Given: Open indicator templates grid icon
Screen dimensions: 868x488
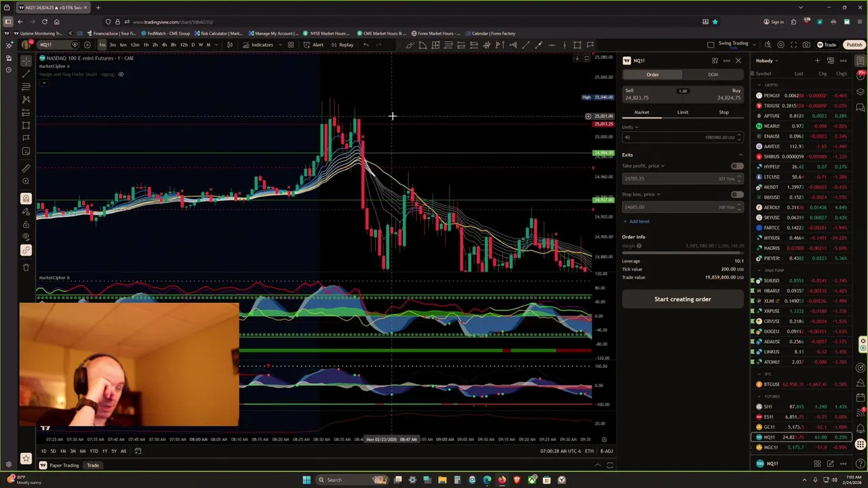Looking at the screenshot, I should pos(290,45).
